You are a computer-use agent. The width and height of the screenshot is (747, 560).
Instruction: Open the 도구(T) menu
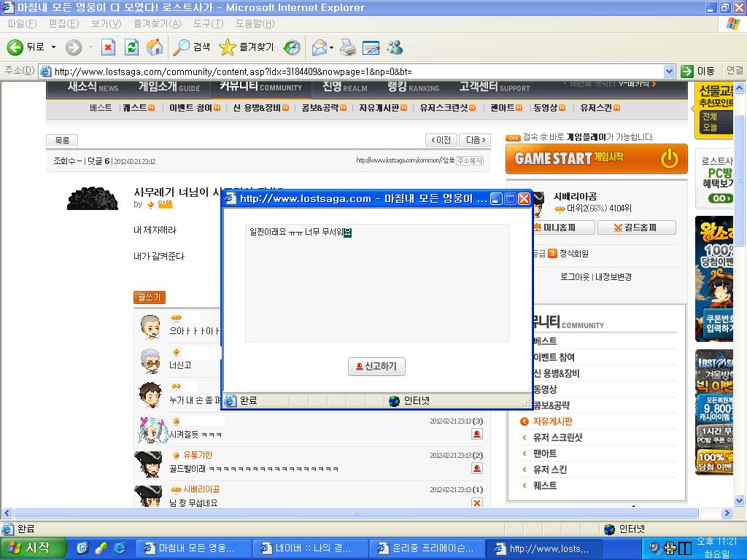click(x=208, y=24)
